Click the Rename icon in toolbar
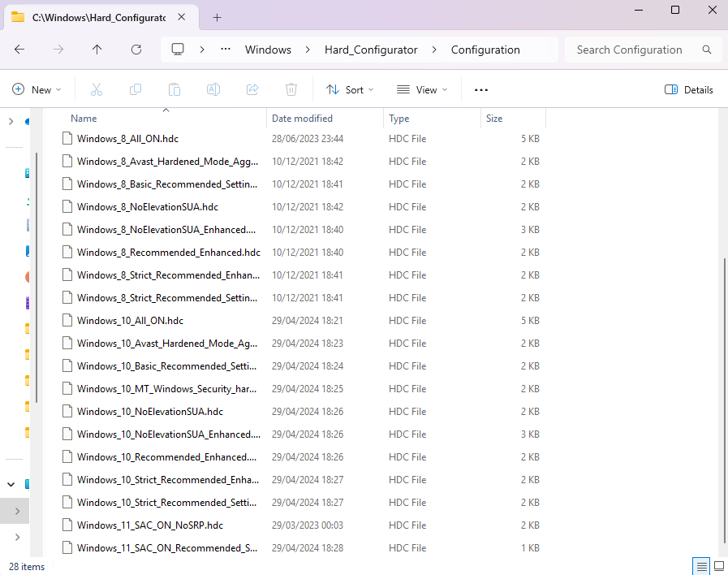The width and height of the screenshot is (728, 575). [x=213, y=89]
